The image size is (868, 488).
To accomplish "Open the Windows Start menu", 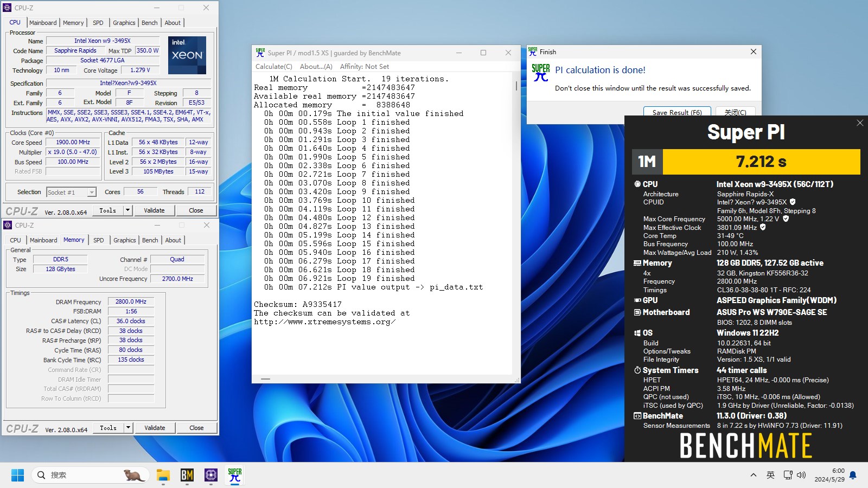I will coord(17,476).
